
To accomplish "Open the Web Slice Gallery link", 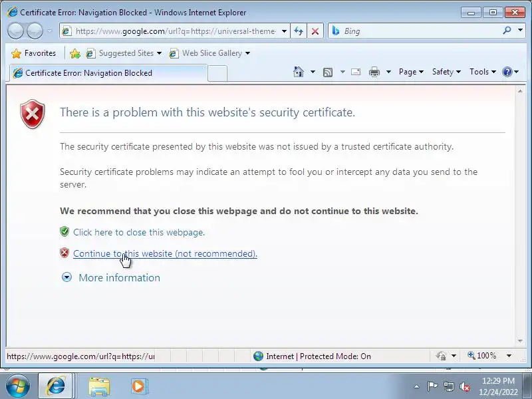I will [x=209, y=53].
